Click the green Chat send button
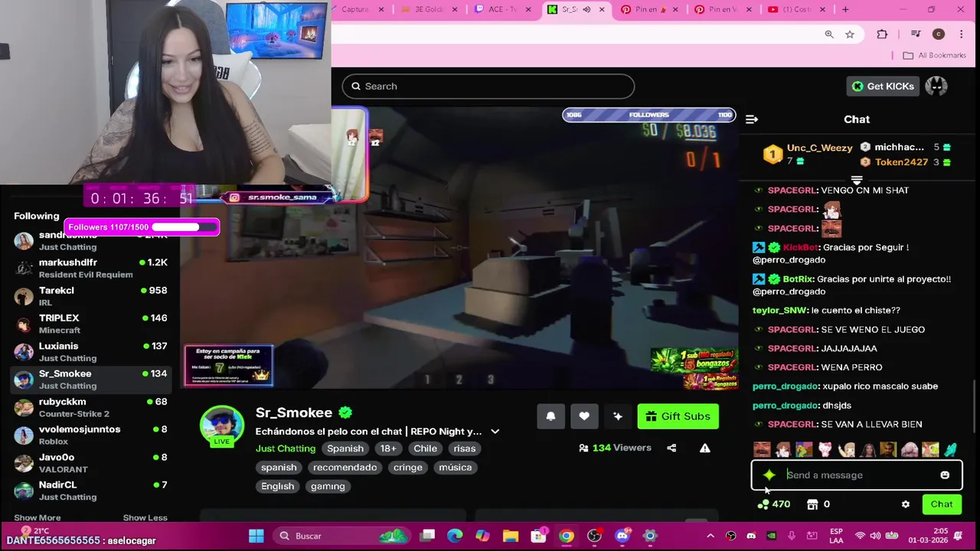The width and height of the screenshot is (980, 551). (942, 504)
